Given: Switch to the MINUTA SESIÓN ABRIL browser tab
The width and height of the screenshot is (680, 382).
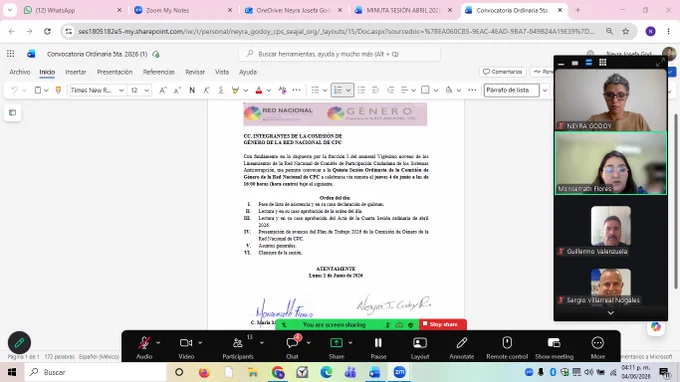Looking at the screenshot, I should [x=403, y=10].
